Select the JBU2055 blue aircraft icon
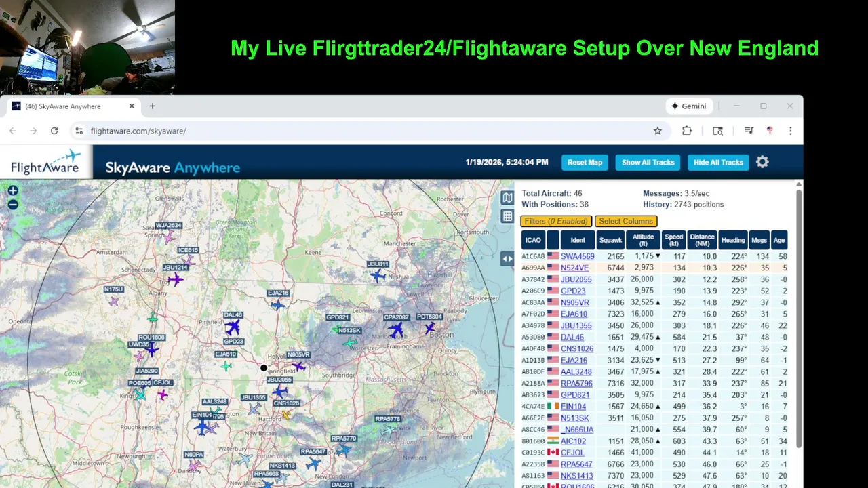Image resolution: width=868 pixels, height=488 pixels. 279,392
